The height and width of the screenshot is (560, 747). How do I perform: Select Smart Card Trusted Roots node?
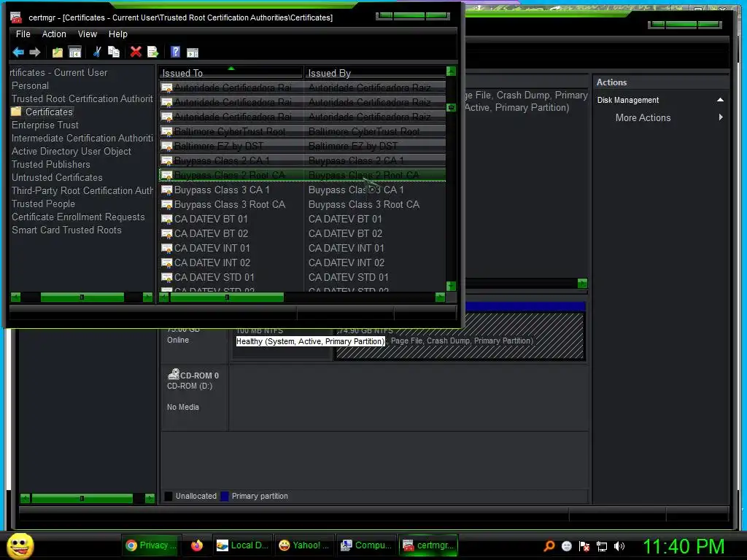pos(66,230)
